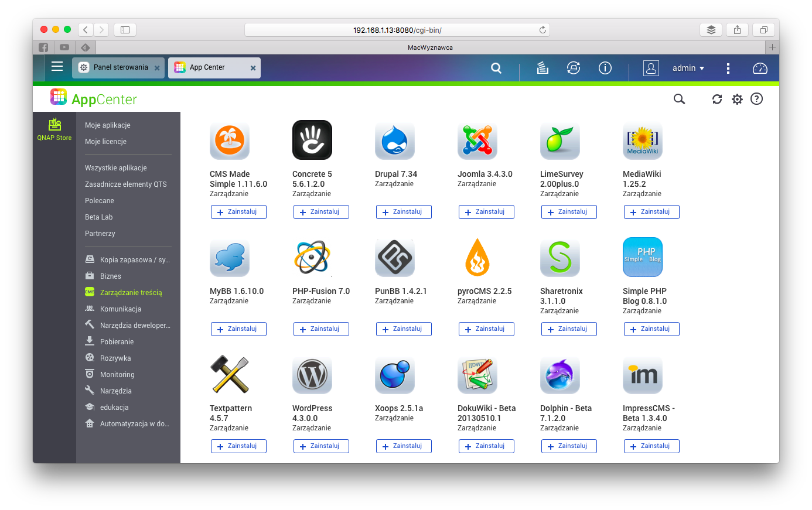This screenshot has height=510, width=812.
Task: Open the pyroCMS flame icon
Action: (x=477, y=257)
